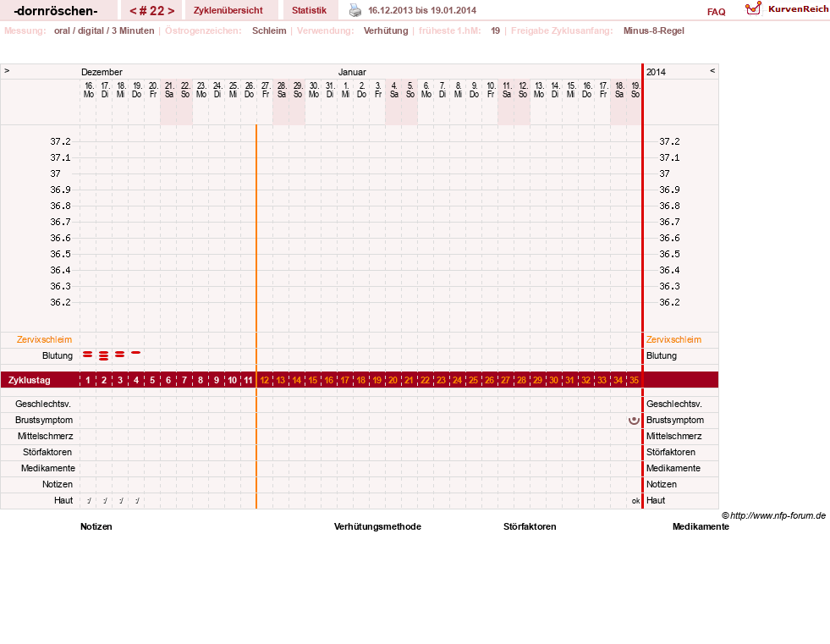
Task: Select cycle day 1 in Zyklustag row
Action: (x=88, y=380)
